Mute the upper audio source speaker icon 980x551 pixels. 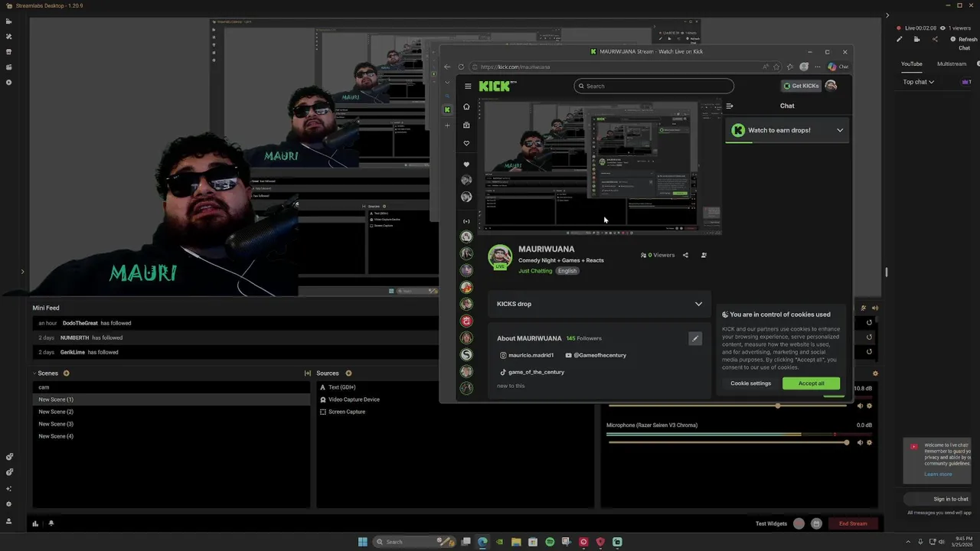pyautogui.click(x=860, y=406)
